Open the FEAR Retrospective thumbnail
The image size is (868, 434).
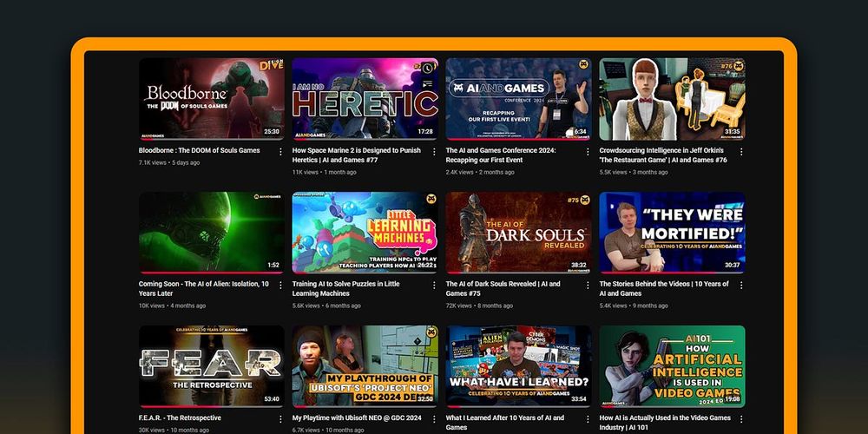coord(212,366)
